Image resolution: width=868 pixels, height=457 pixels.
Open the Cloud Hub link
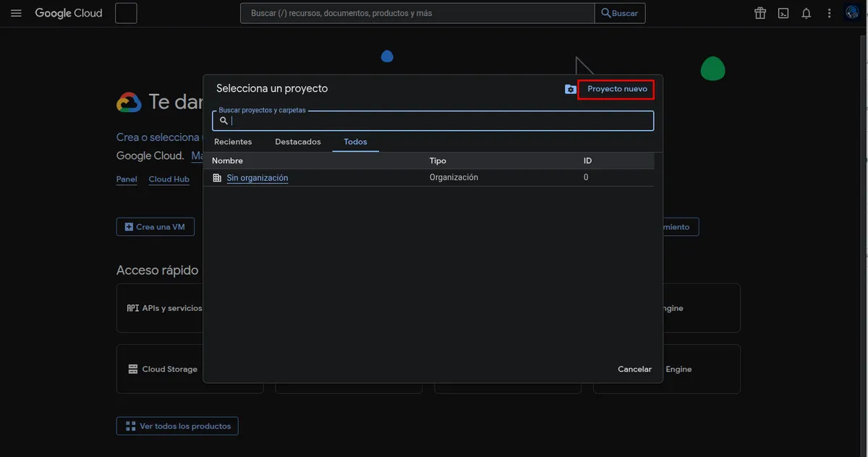[169, 179]
